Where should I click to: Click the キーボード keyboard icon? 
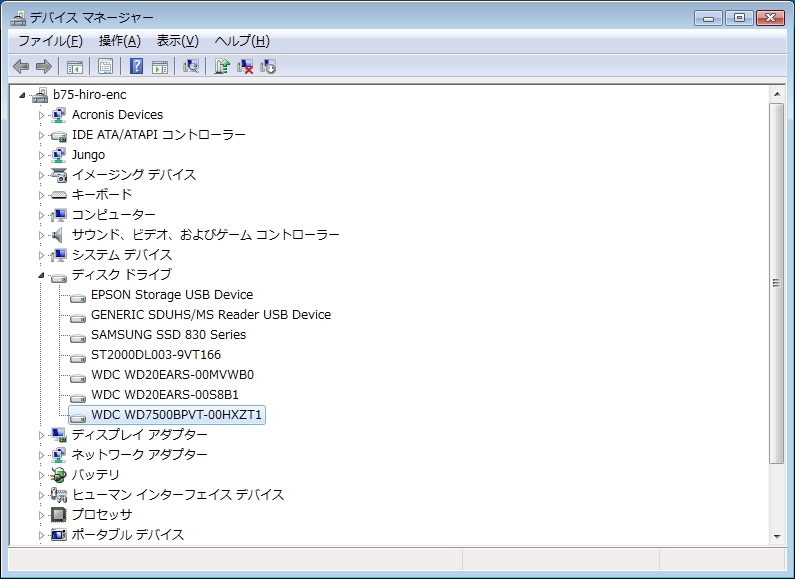pyautogui.click(x=59, y=195)
